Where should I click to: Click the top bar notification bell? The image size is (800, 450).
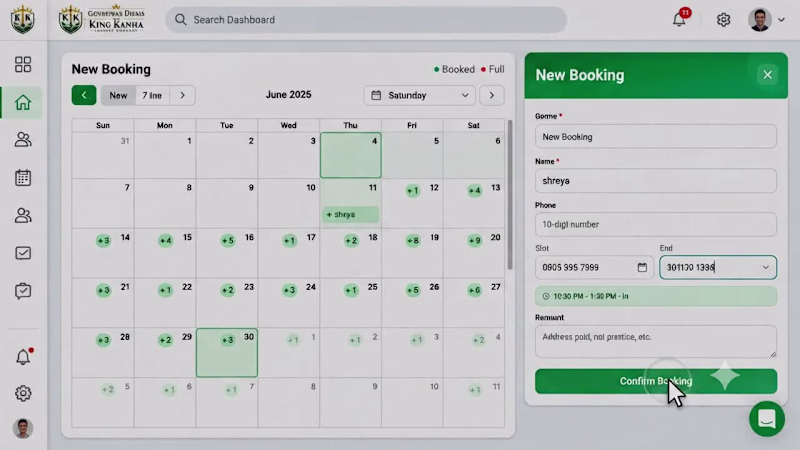point(679,19)
